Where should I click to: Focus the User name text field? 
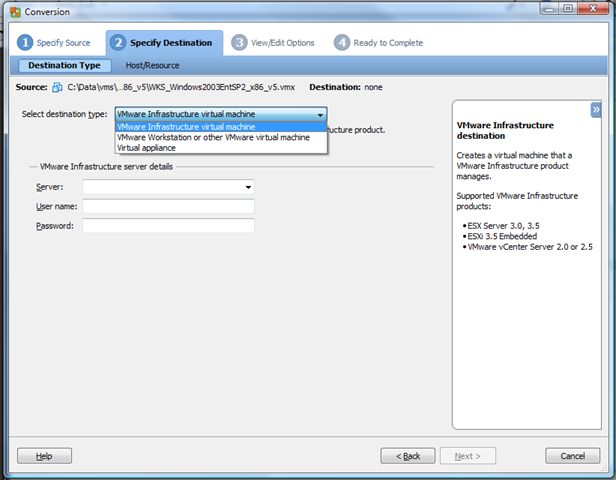click(x=168, y=207)
